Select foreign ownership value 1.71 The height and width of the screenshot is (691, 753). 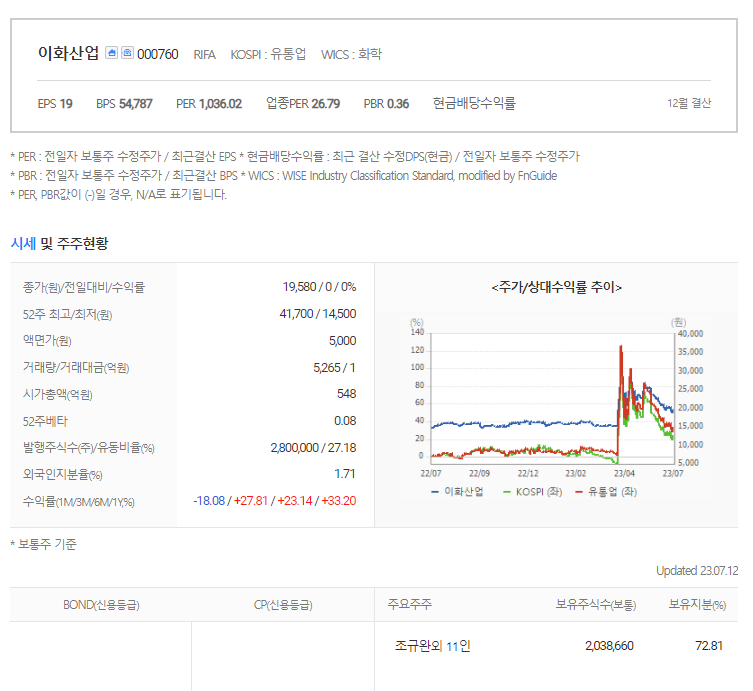coord(345,474)
